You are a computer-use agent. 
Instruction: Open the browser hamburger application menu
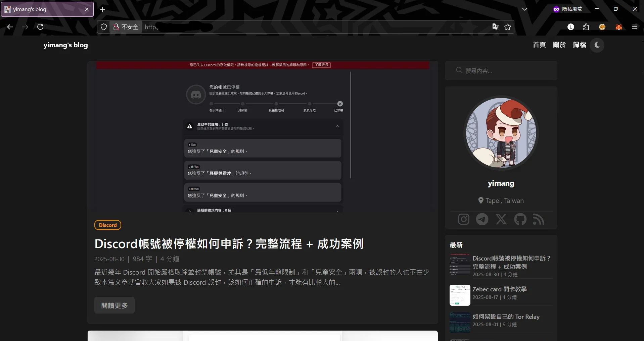pyautogui.click(x=635, y=27)
